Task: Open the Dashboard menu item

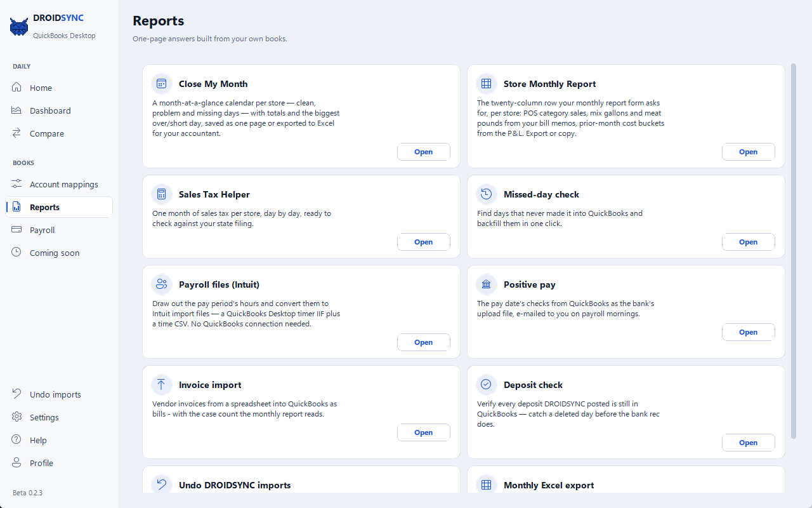Action: (59, 110)
